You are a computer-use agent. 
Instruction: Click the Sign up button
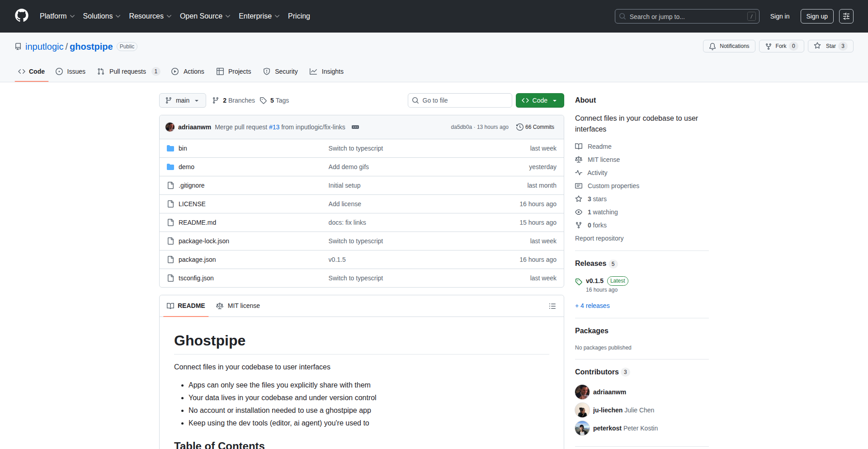pyautogui.click(x=817, y=16)
